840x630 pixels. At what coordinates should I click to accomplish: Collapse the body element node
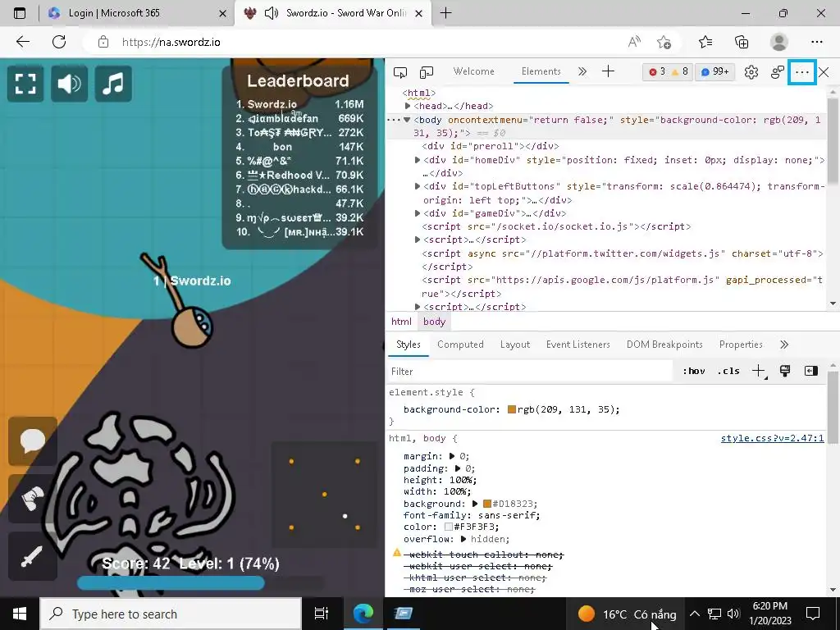(407, 120)
